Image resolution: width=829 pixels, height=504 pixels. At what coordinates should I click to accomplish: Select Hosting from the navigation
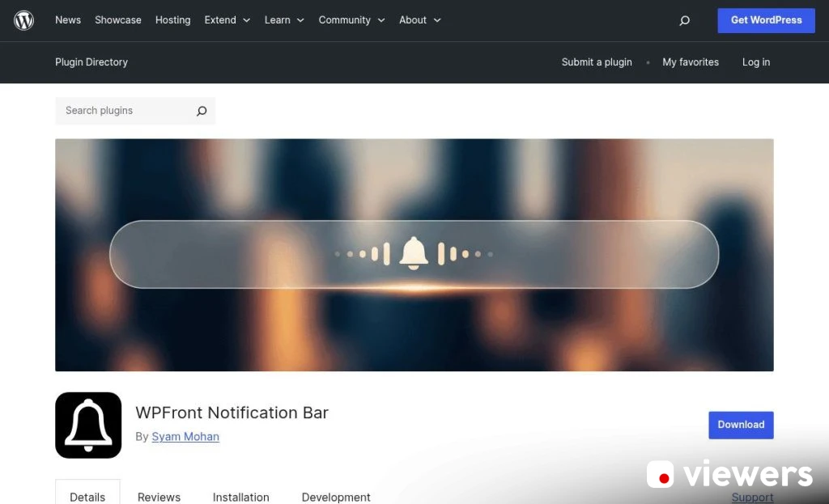[x=172, y=20]
